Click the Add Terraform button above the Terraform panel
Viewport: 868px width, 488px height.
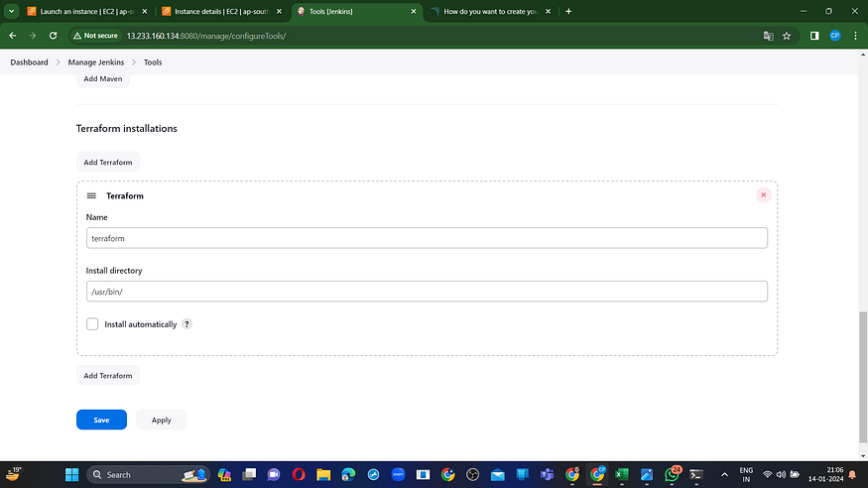[x=108, y=162]
